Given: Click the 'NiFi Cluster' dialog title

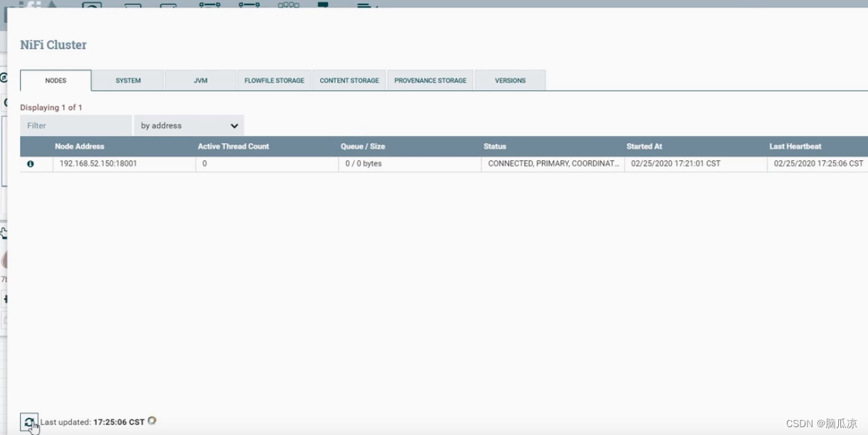Looking at the screenshot, I should (53, 45).
